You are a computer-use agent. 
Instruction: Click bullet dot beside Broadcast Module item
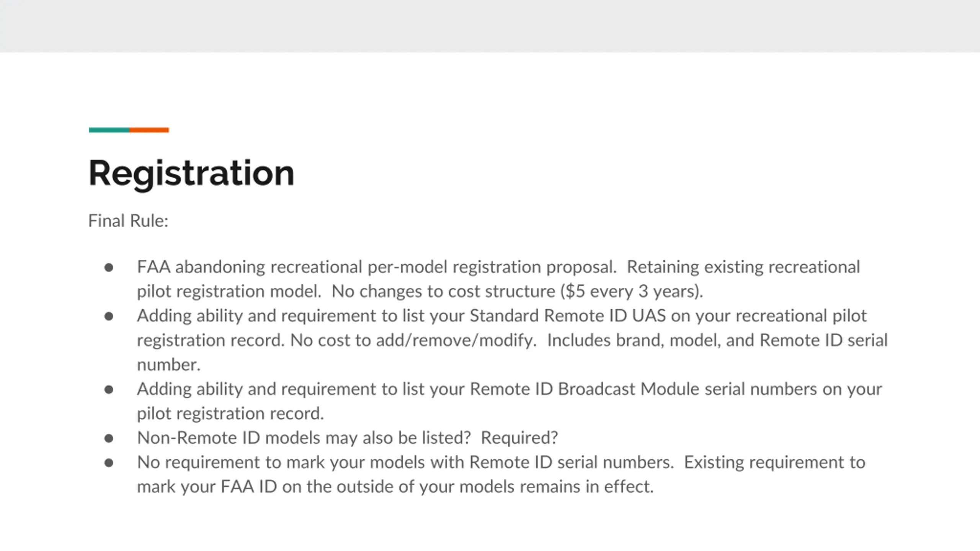coord(109,390)
